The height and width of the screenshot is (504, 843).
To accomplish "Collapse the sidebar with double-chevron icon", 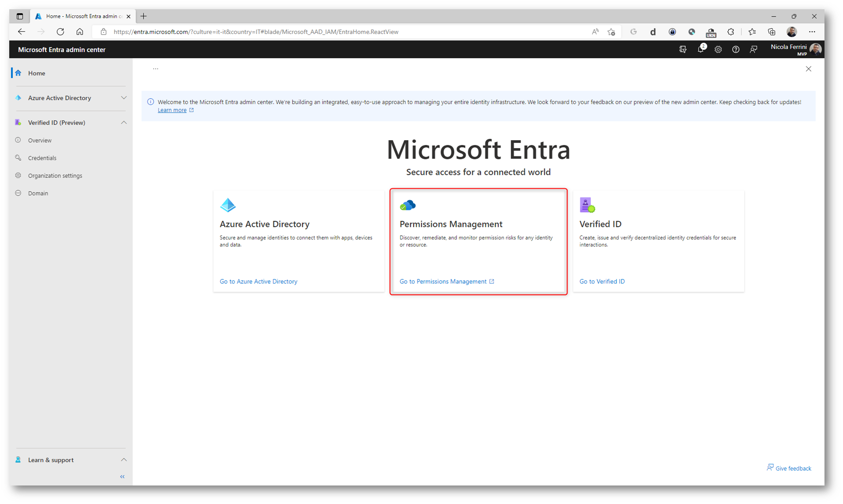I will click(x=123, y=477).
